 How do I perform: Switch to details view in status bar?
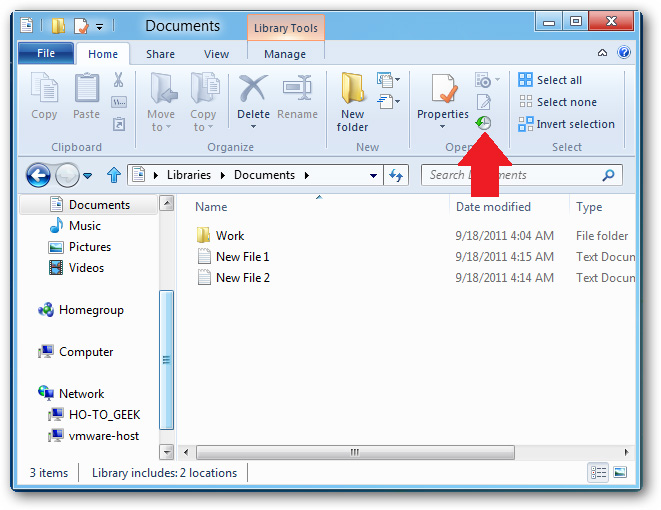pos(598,472)
